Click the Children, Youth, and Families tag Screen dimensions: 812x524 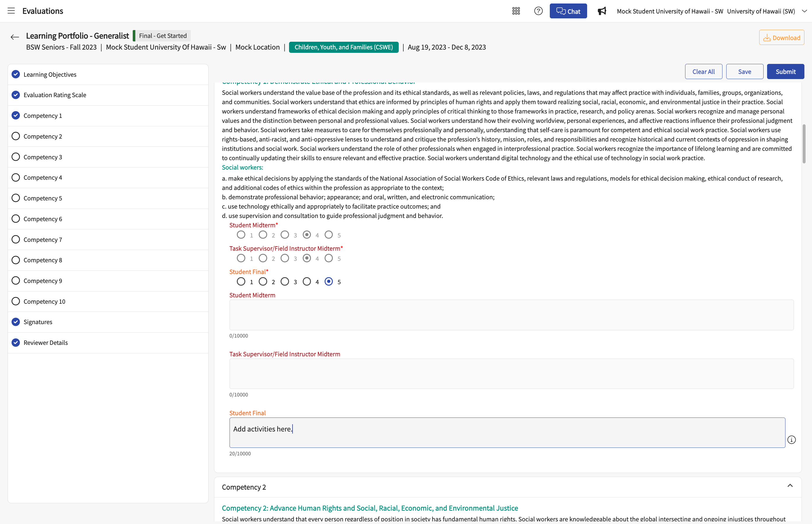[x=344, y=47]
